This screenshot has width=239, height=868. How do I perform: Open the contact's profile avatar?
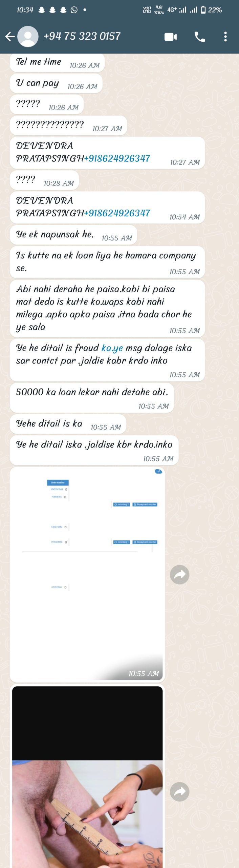28,36
